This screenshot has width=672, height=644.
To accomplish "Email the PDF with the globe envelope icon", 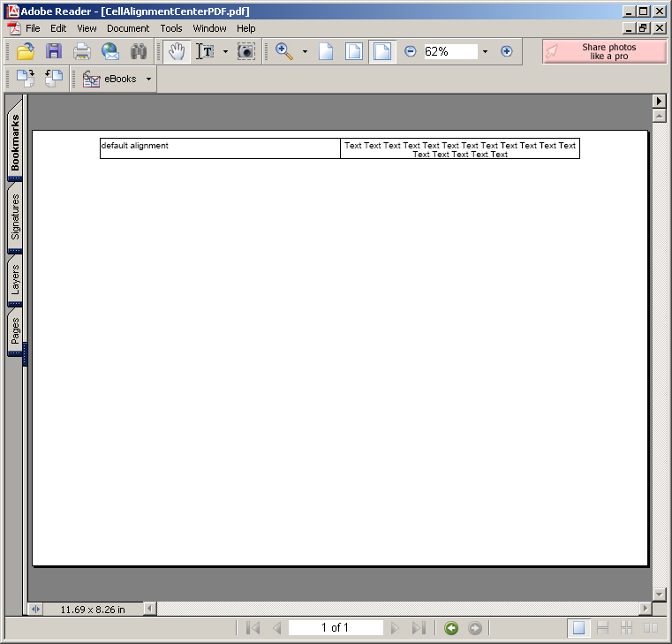I will click(110, 51).
